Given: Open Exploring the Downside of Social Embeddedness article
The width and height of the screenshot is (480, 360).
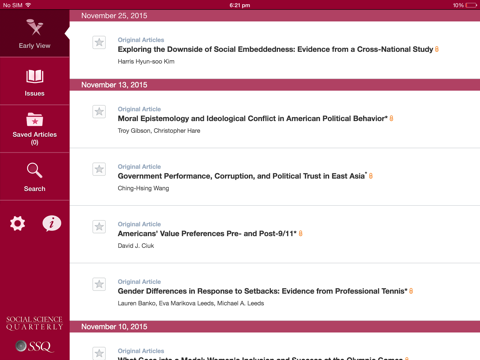Looking at the screenshot, I should [x=275, y=49].
